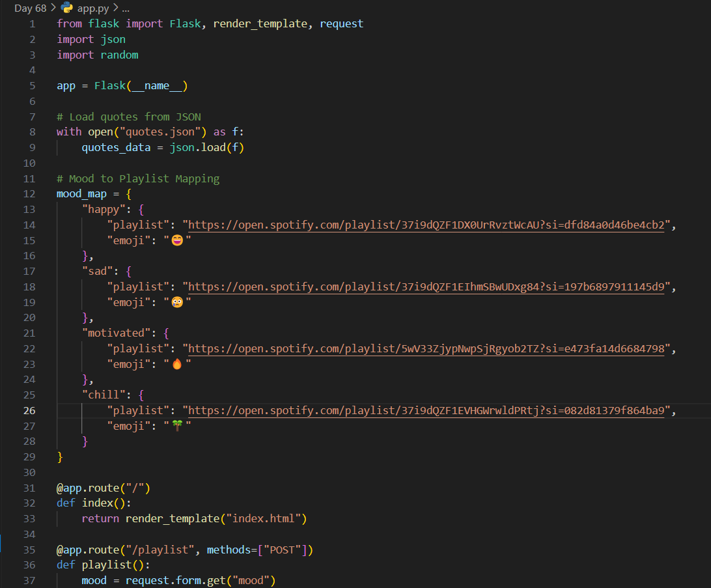Viewport: 711px width, 588px height.
Task: Click the comment '# Load quotes from JSON'
Action: point(129,117)
